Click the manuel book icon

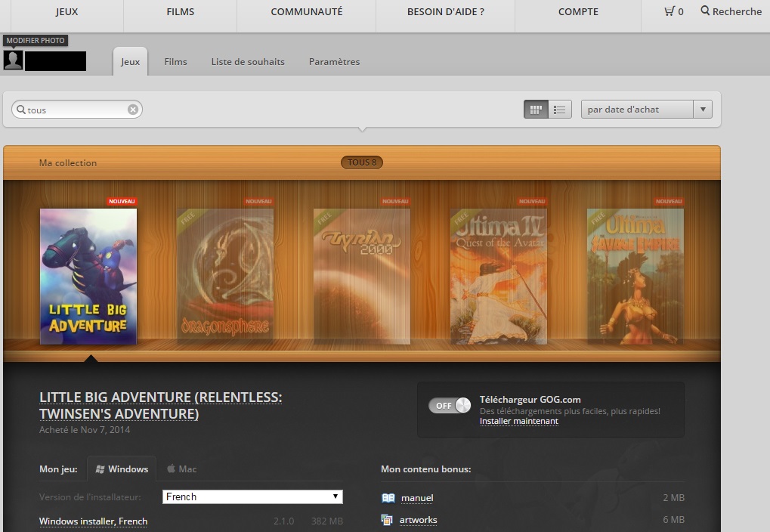pos(389,498)
